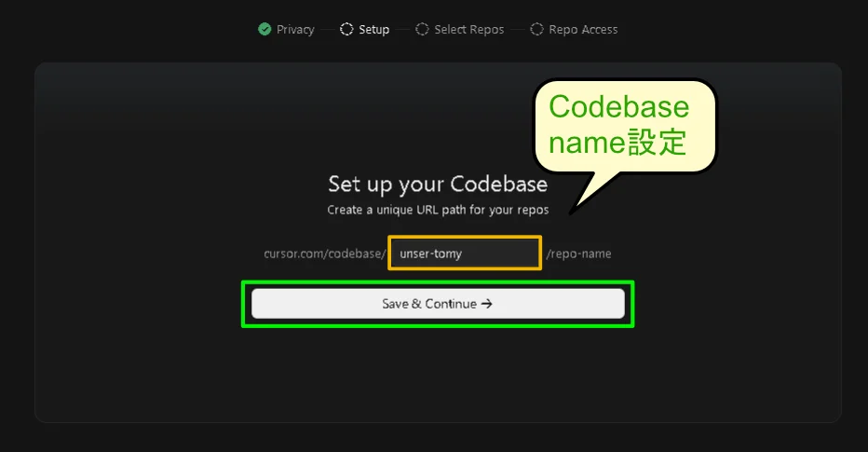The height and width of the screenshot is (452, 868).
Task: Click the dashed circle icon beside Repo Access
Action: point(536,30)
